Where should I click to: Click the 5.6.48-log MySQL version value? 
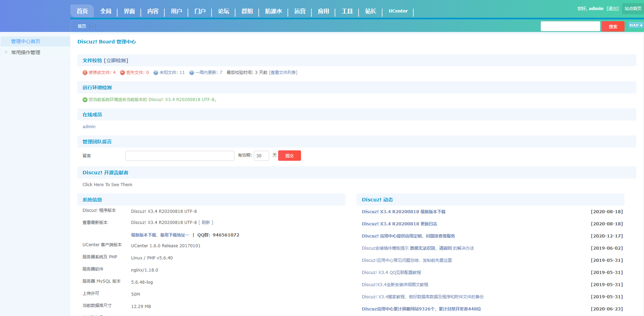142,282
